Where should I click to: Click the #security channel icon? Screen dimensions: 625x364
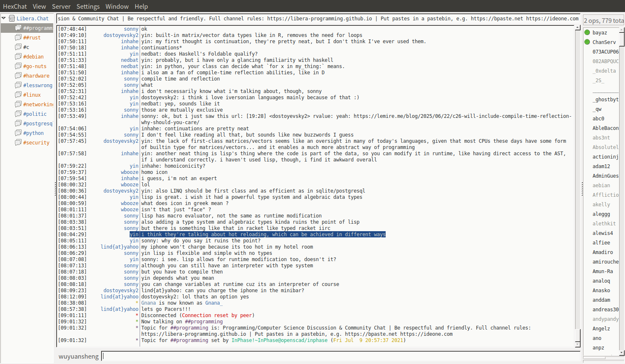[18, 142]
